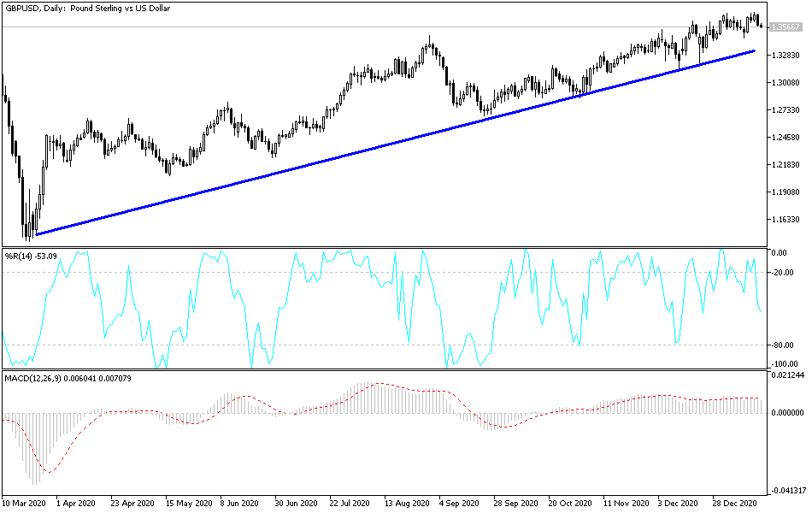The height and width of the screenshot is (513, 812).
Task: Click the current price tag 1.35667
Action: click(784, 27)
